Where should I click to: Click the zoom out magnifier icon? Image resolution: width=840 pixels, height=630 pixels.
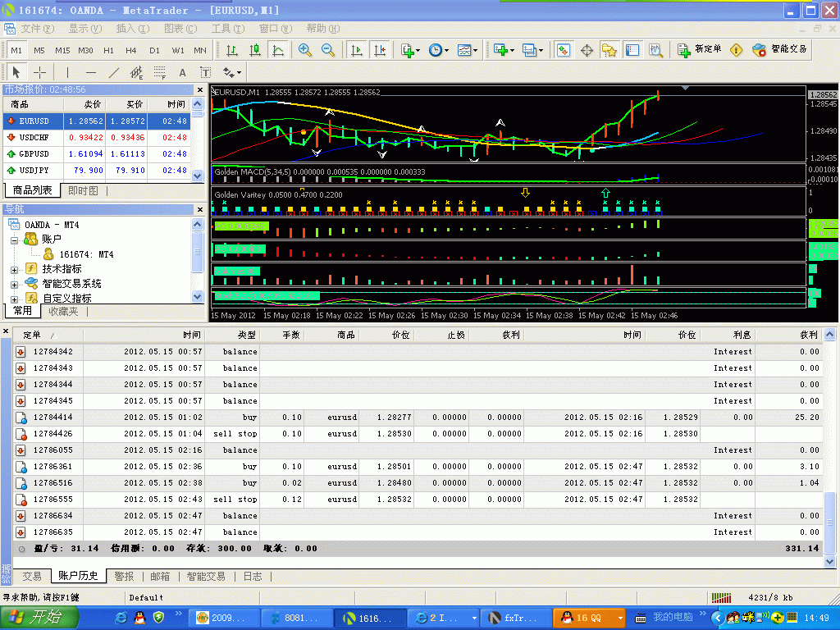click(x=328, y=50)
